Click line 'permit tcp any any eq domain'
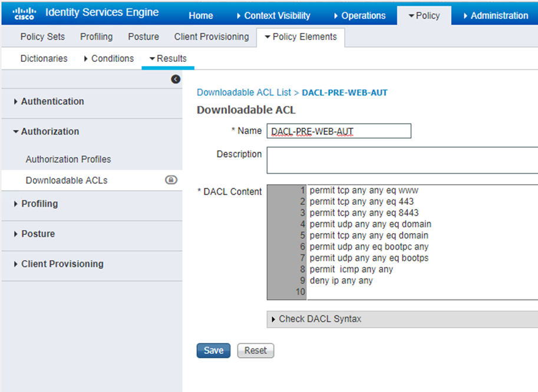 tap(369, 235)
